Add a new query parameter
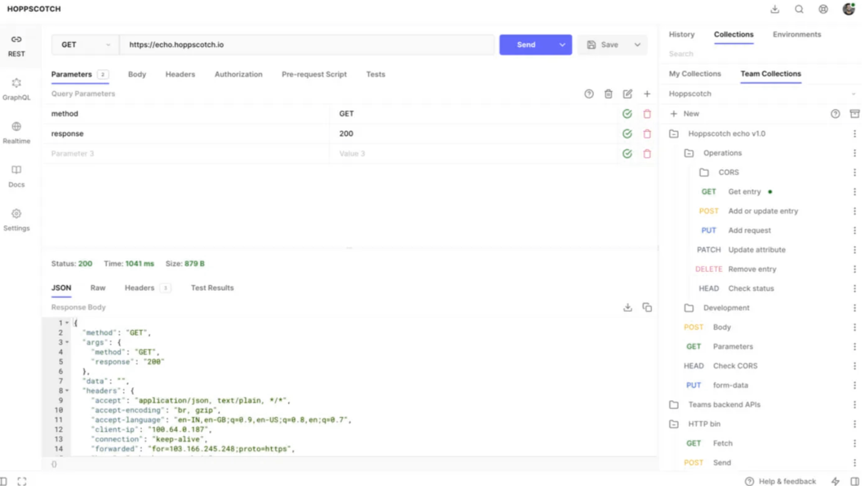This screenshot has height=486, width=868. [647, 94]
